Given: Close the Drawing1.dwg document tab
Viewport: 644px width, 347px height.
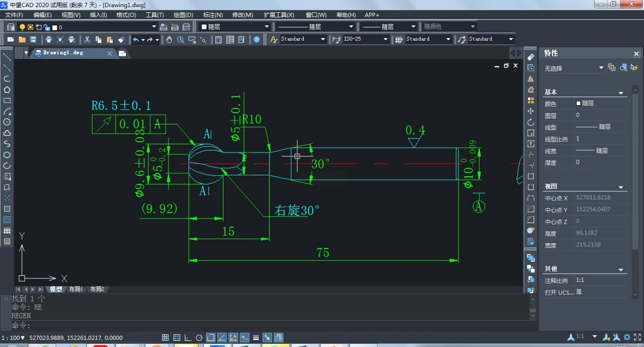Looking at the screenshot, I should 109,53.
